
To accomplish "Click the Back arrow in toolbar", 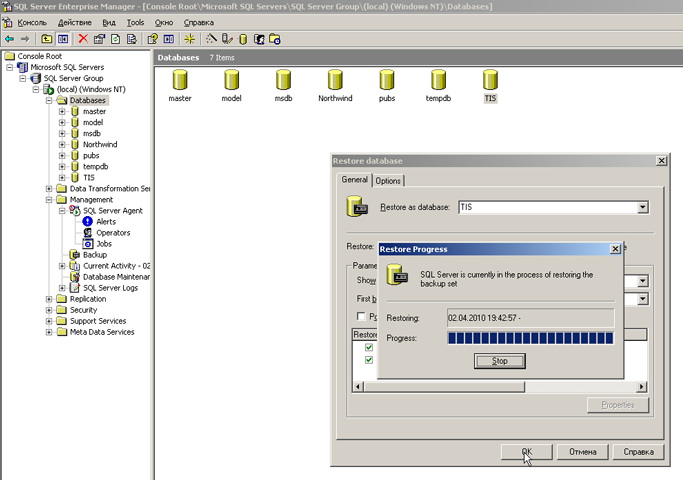I will coord(9,39).
